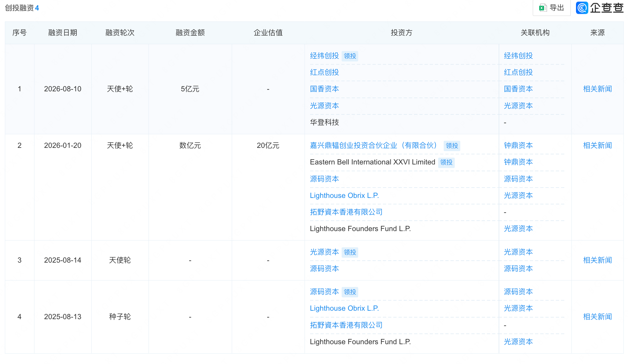Select the 2025-08-14 date cell
This screenshot has height=364, width=628.
pos(63,260)
